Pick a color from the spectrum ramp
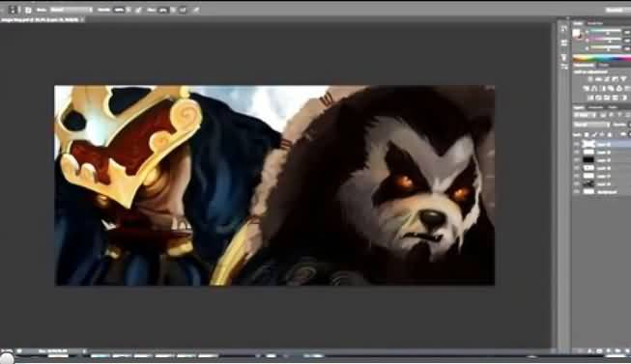 (x=602, y=58)
